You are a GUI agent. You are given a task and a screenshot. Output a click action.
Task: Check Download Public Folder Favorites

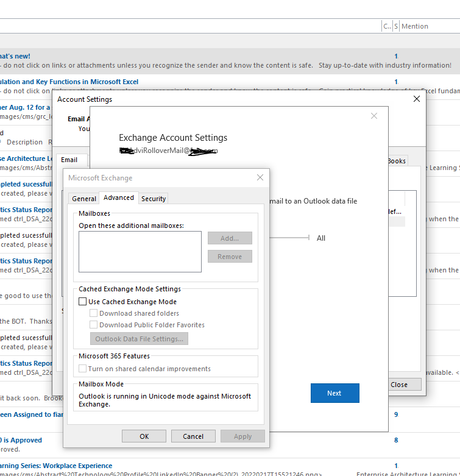94,325
